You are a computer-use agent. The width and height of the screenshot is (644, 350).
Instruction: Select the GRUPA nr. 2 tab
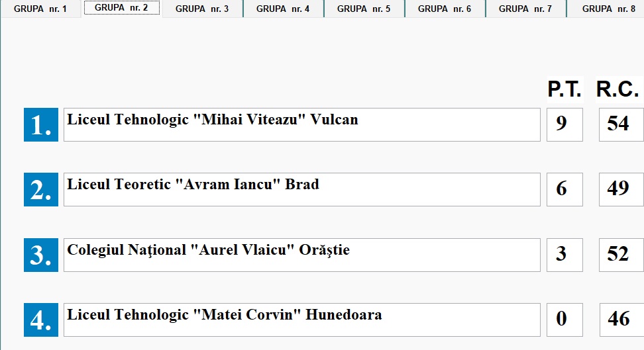point(121,8)
